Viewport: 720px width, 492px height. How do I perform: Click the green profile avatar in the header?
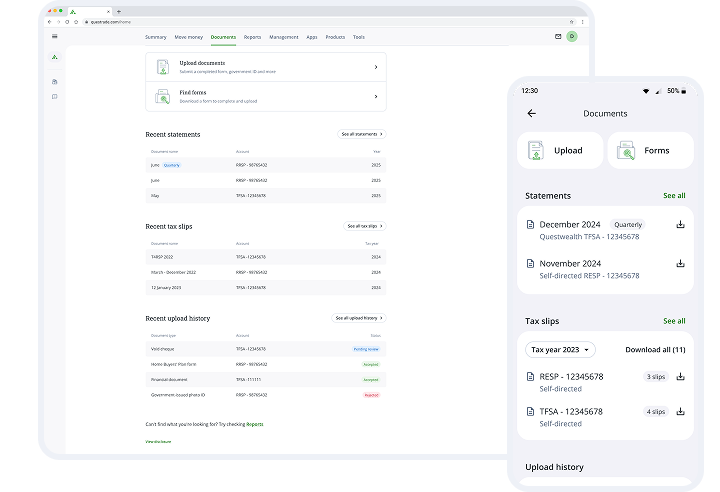572,36
